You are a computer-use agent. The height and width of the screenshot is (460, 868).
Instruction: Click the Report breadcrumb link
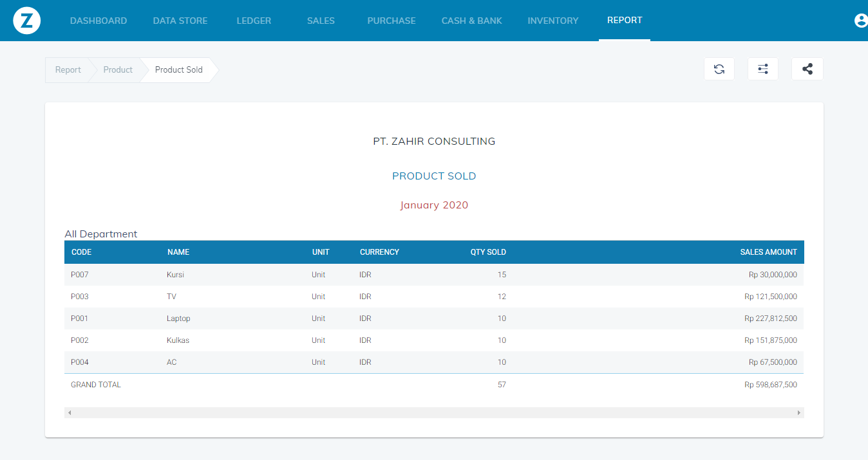(68, 70)
